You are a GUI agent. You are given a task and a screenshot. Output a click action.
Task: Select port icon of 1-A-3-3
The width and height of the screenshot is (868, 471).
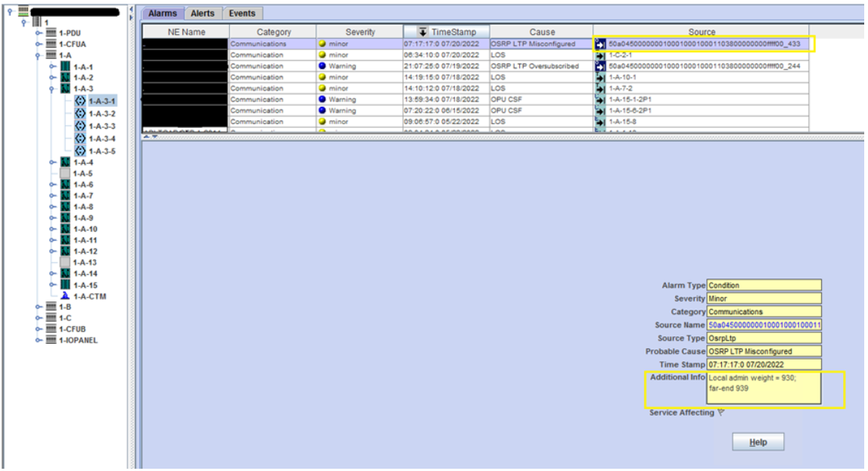coord(80,126)
